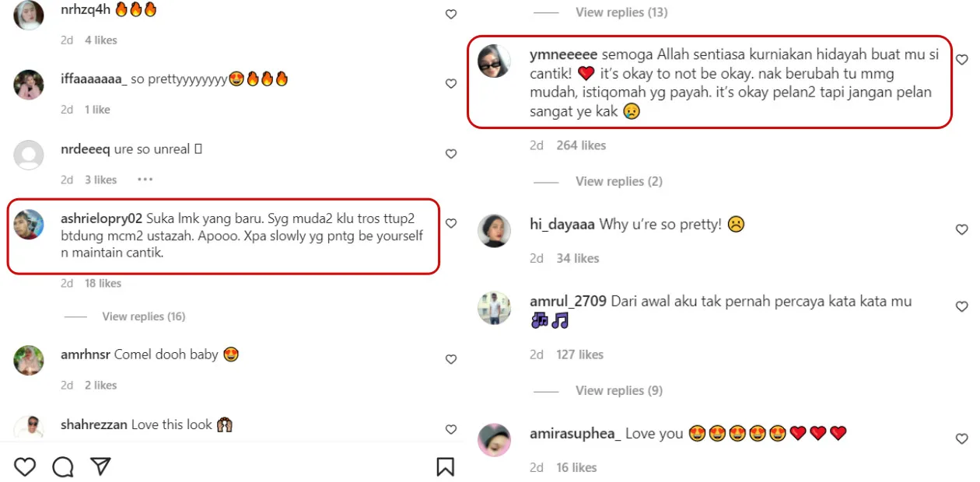Open ashrielopry02's profile via username
Viewport: 980px width, 482px height.
tap(101, 218)
